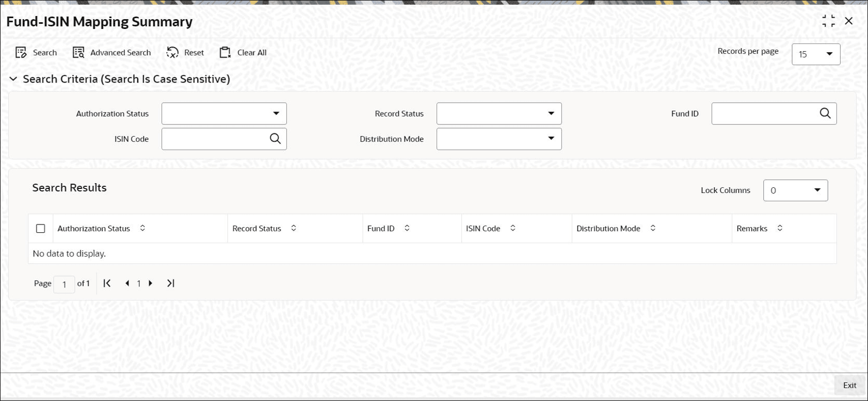The width and height of the screenshot is (868, 401).
Task: Go to the last results page
Action: click(x=171, y=283)
